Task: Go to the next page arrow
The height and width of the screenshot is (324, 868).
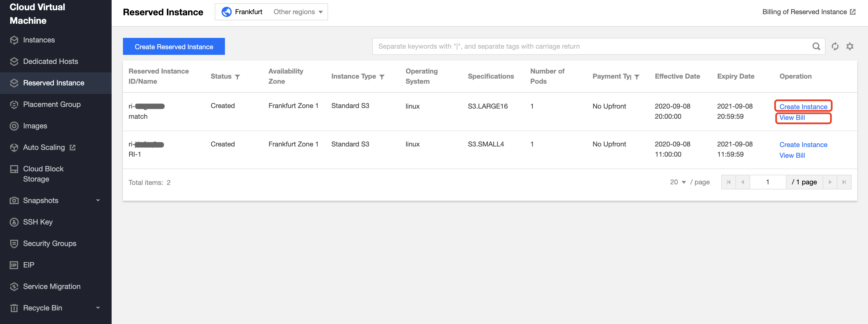Action: [830, 182]
